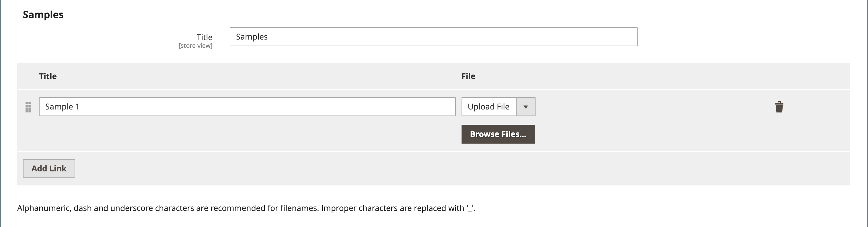Click the Title field label
868x227 pixels.
204,37
